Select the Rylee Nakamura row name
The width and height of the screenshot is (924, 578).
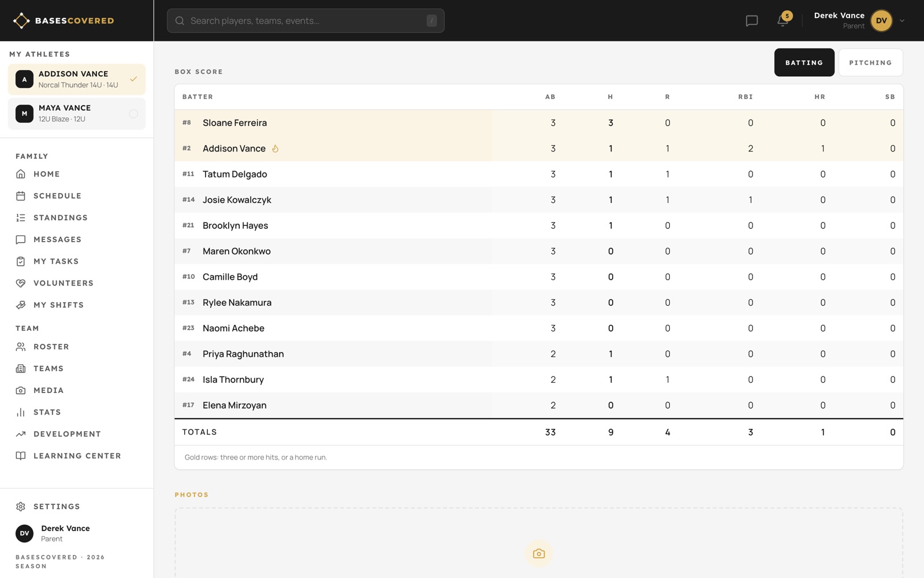coord(237,303)
